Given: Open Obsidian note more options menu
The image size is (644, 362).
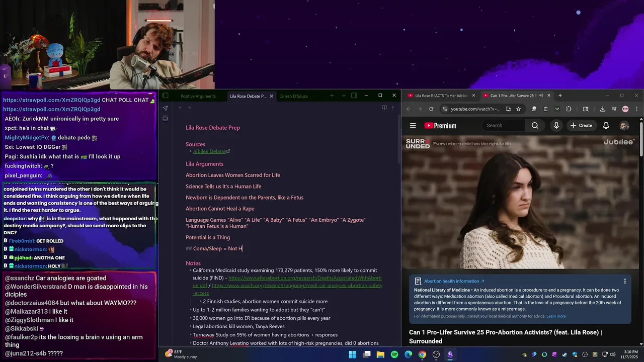Looking at the screenshot, I should (393, 108).
